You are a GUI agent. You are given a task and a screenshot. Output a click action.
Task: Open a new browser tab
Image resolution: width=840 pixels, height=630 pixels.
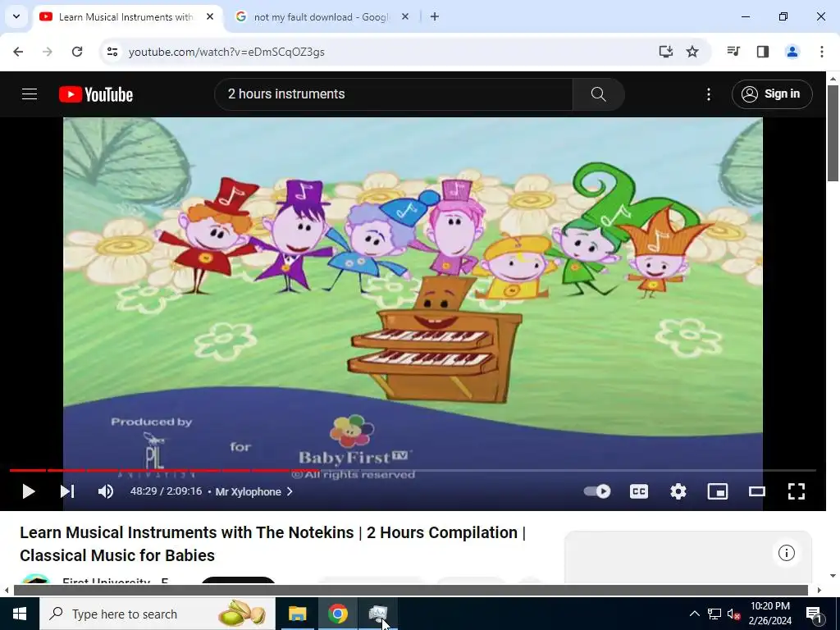435,17
